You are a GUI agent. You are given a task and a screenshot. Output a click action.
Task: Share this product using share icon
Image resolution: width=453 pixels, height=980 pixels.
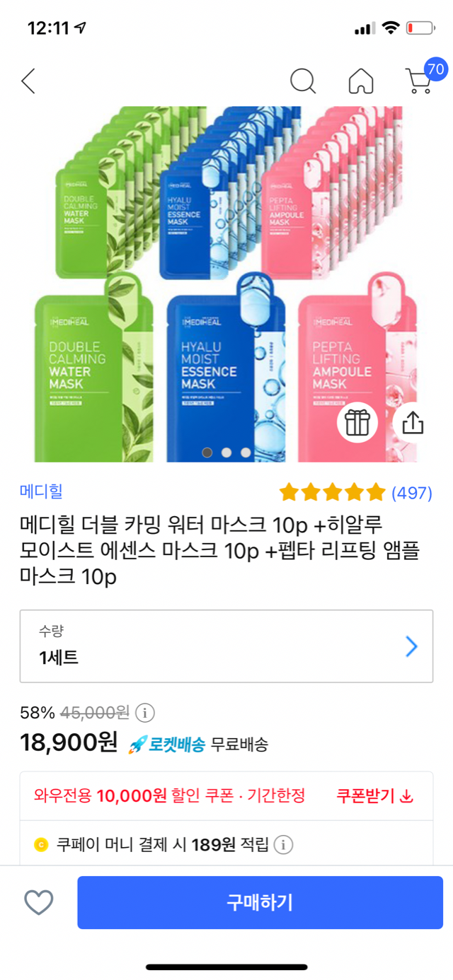pyautogui.click(x=413, y=422)
